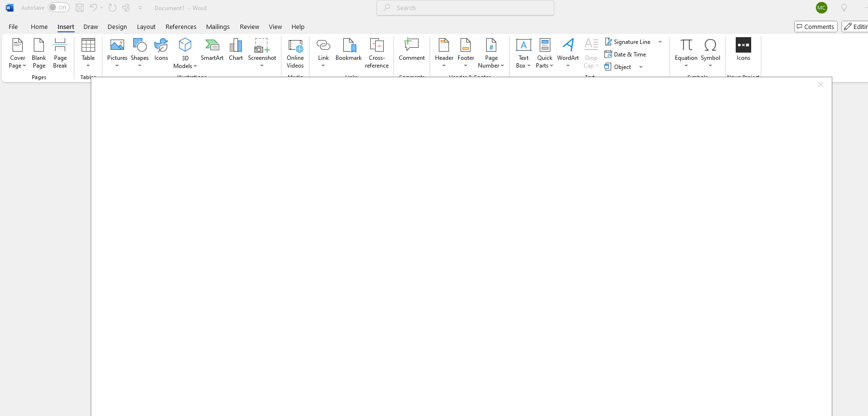Go to the Layout tab
The image size is (868, 416).
[146, 27]
